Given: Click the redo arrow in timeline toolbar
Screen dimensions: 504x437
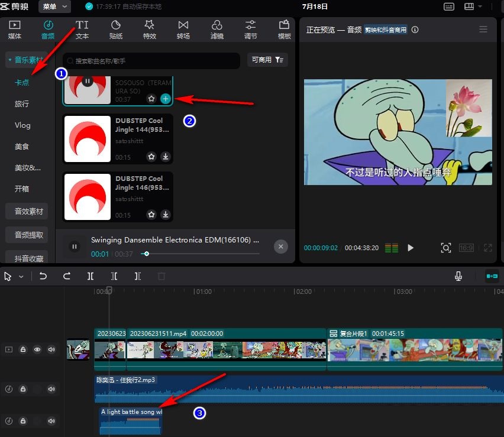Looking at the screenshot, I should coord(67,276).
